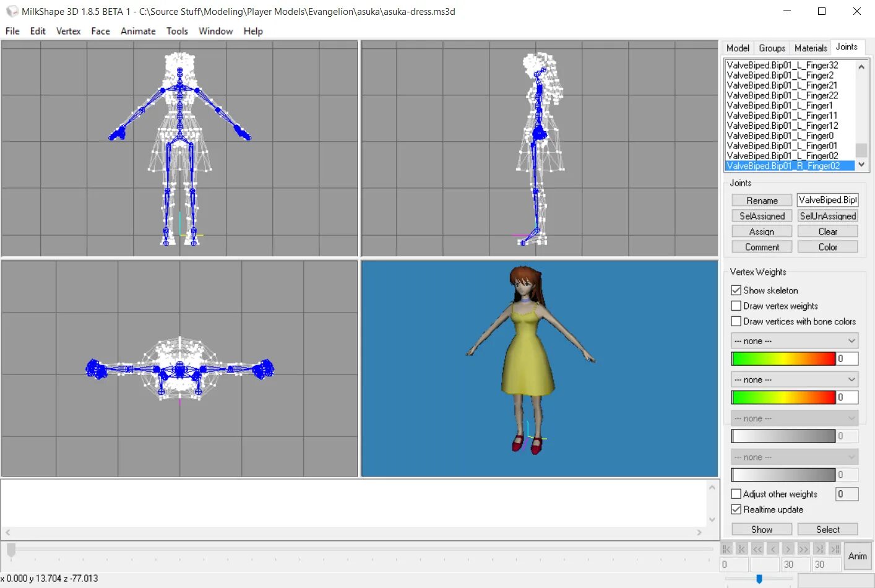The width and height of the screenshot is (875, 588).
Task: Click the Rename joint button
Action: tap(762, 201)
